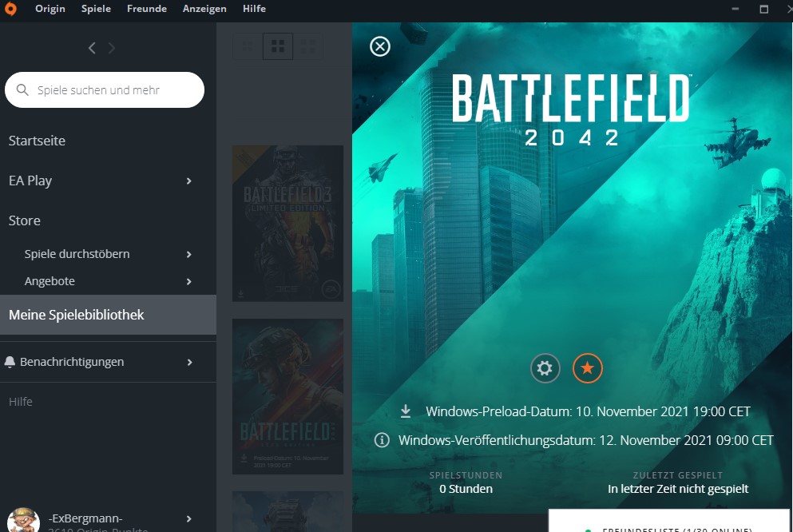
Task: Focus the 'Spiele suchen und mehr' search field
Action: tap(105, 90)
